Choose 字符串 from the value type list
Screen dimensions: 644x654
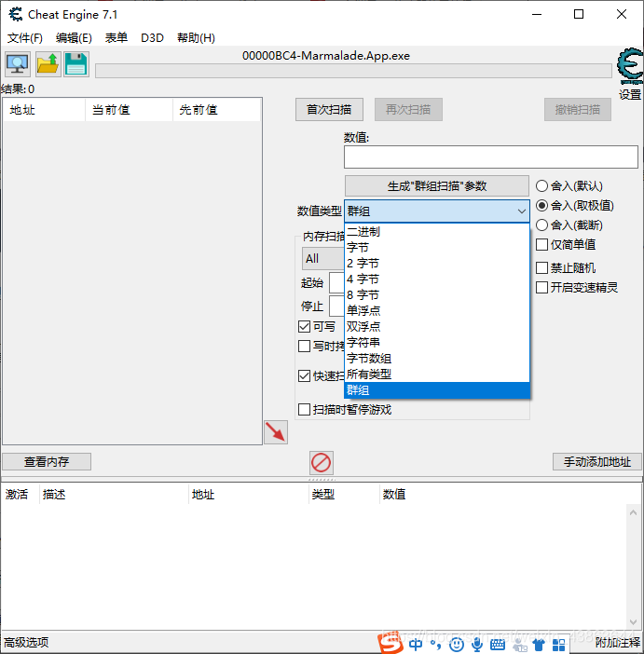437,343
